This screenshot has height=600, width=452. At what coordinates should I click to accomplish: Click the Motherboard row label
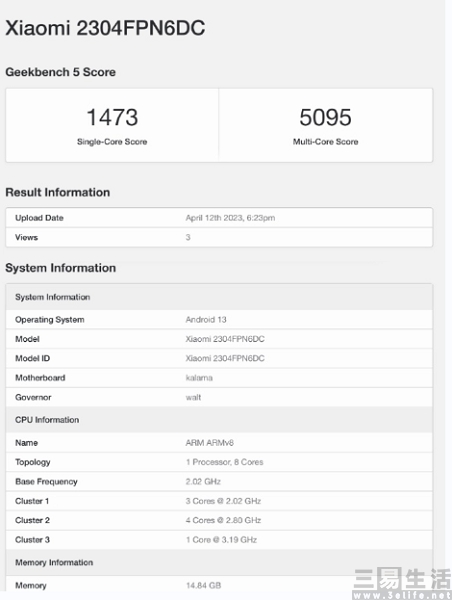[x=40, y=378]
